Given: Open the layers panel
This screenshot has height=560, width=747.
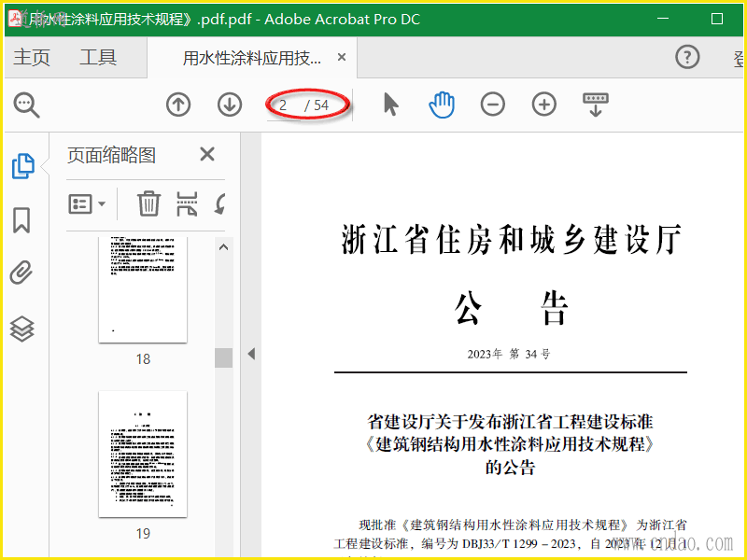Looking at the screenshot, I should click(x=21, y=329).
